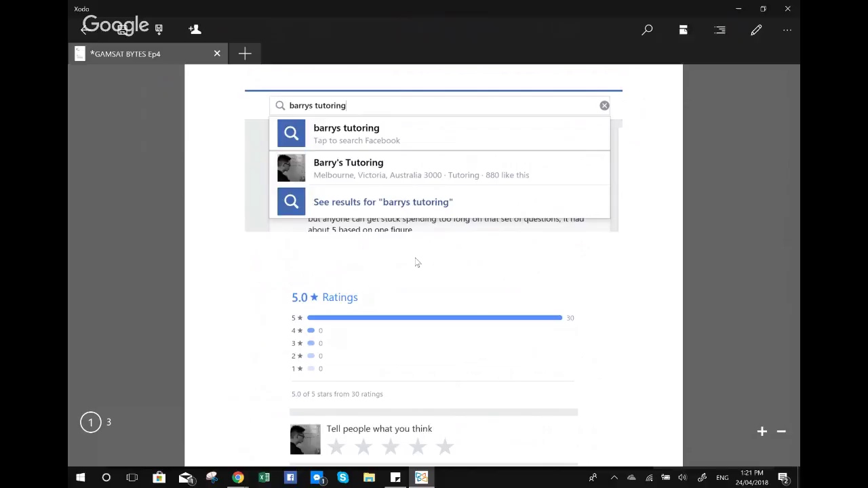Open Task View in taskbar
This screenshot has height=488, width=868.
pyautogui.click(x=132, y=478)
